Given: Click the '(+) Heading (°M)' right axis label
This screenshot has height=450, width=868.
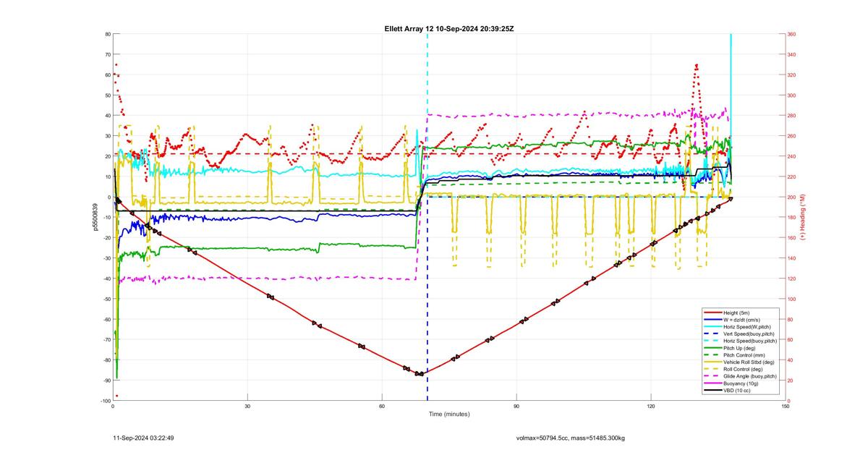Looking at the screenshot, I should coord(802,217).
